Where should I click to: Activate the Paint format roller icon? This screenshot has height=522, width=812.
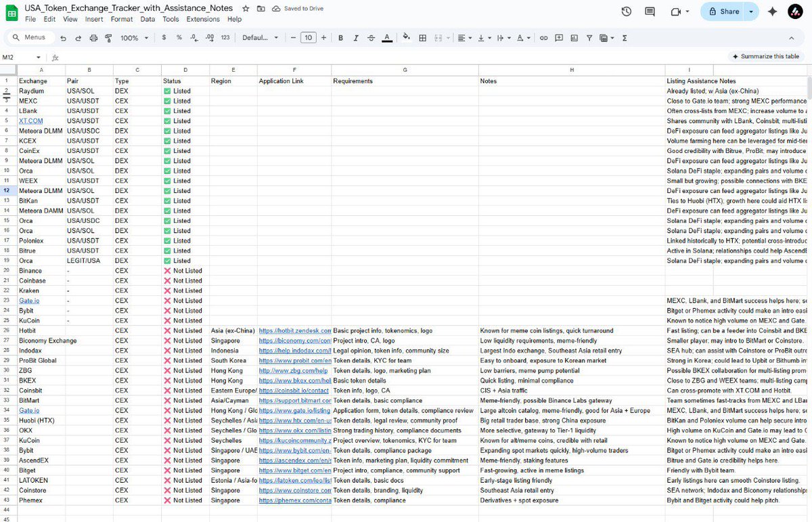(x=108, y=38)
